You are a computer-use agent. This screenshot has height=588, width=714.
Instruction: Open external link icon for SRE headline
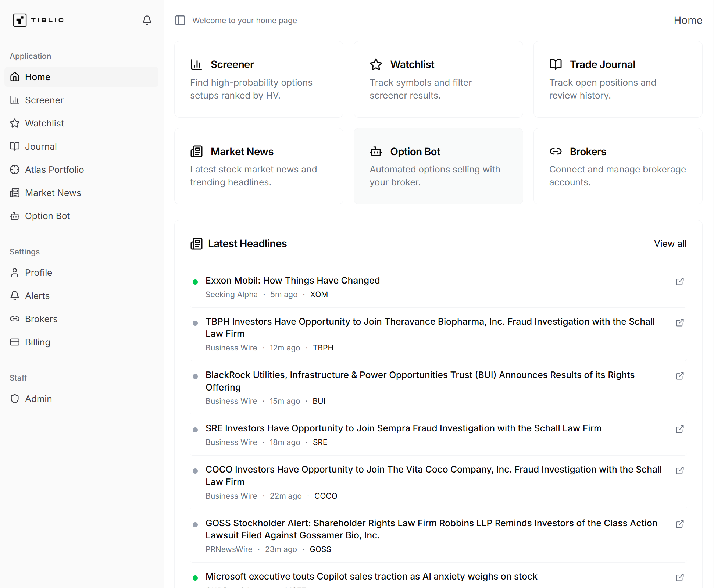pos(679,429)
